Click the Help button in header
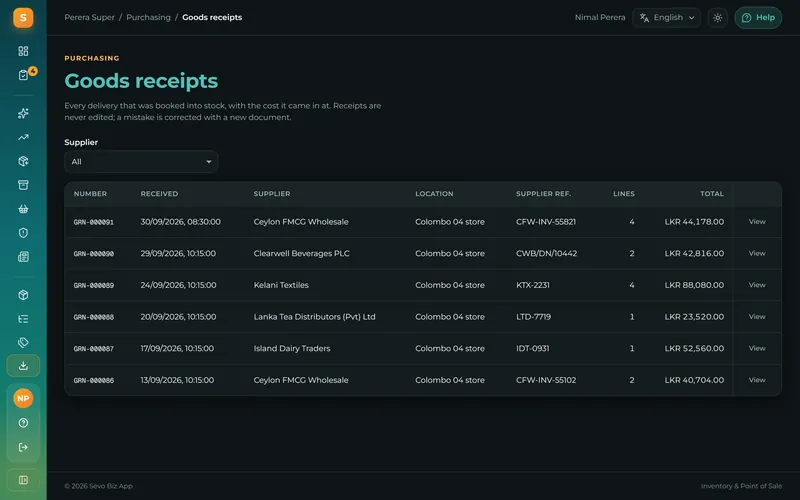The width and height of the screenshot is (800, 500). click(x=758, y=18)
